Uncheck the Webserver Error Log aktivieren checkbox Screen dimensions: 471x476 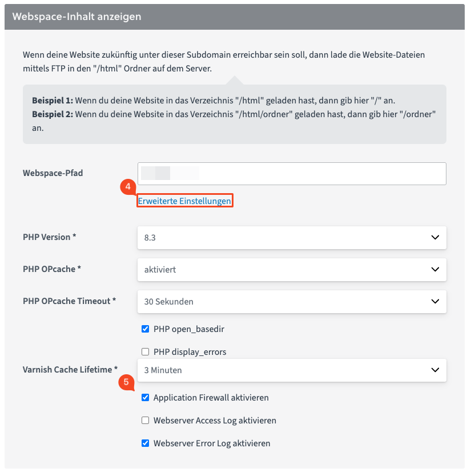145,443
